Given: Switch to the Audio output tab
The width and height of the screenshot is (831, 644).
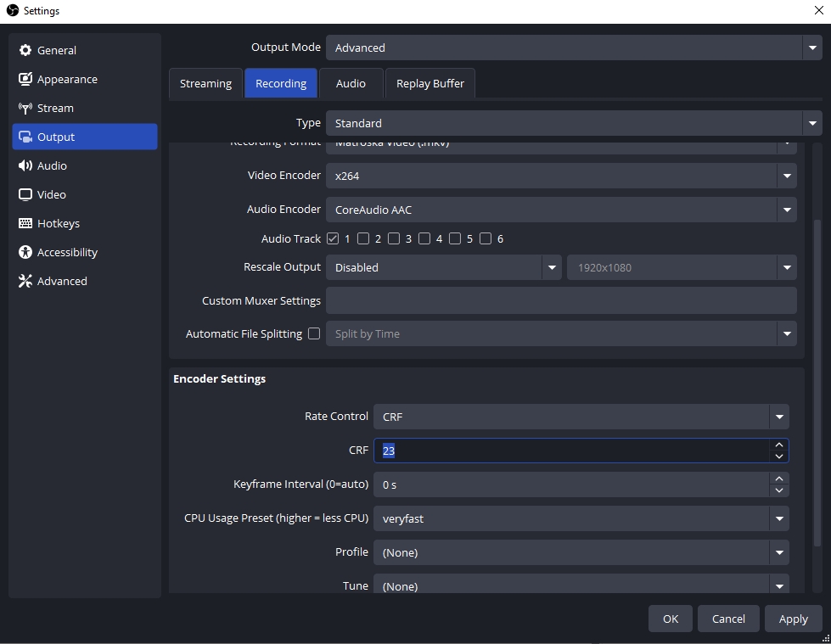Looking at the screenshot, I should (x=351, y=84).
